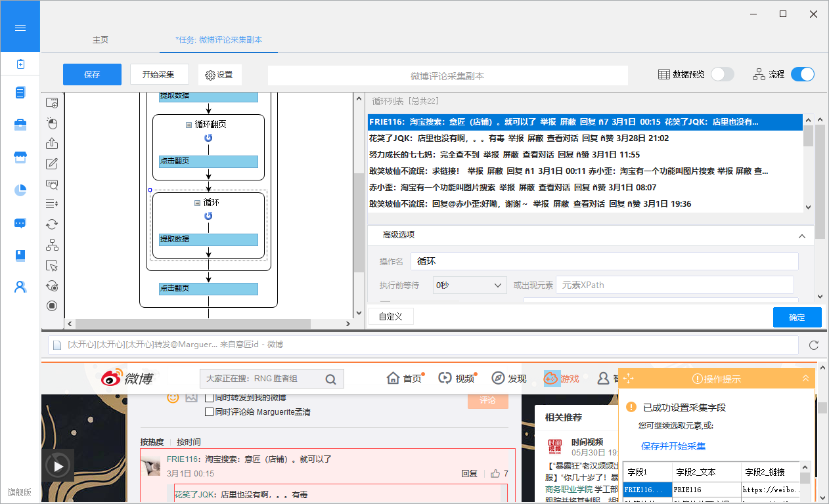Click the blue 保存 button

pos(92,74)
